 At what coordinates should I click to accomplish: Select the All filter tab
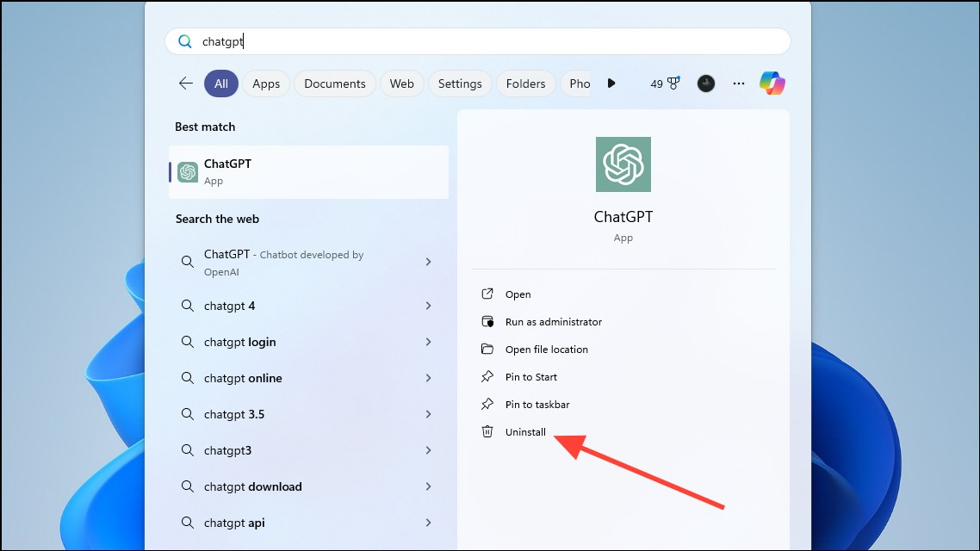tap(221, 84)
